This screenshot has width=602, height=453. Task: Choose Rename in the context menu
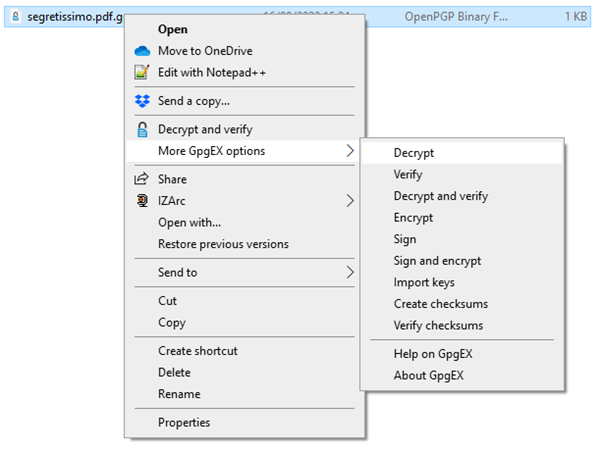179,394
